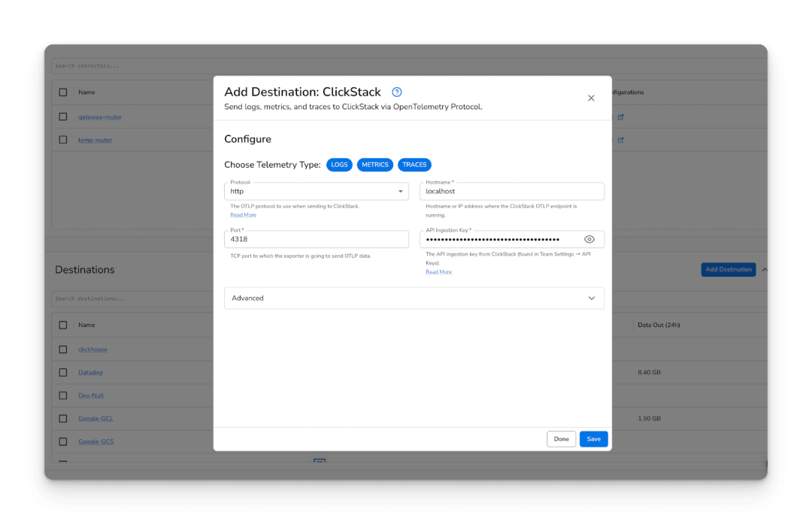Check the Dev-Null row checkbox
This screenshot has width=812, height=524.
[63, 395]
